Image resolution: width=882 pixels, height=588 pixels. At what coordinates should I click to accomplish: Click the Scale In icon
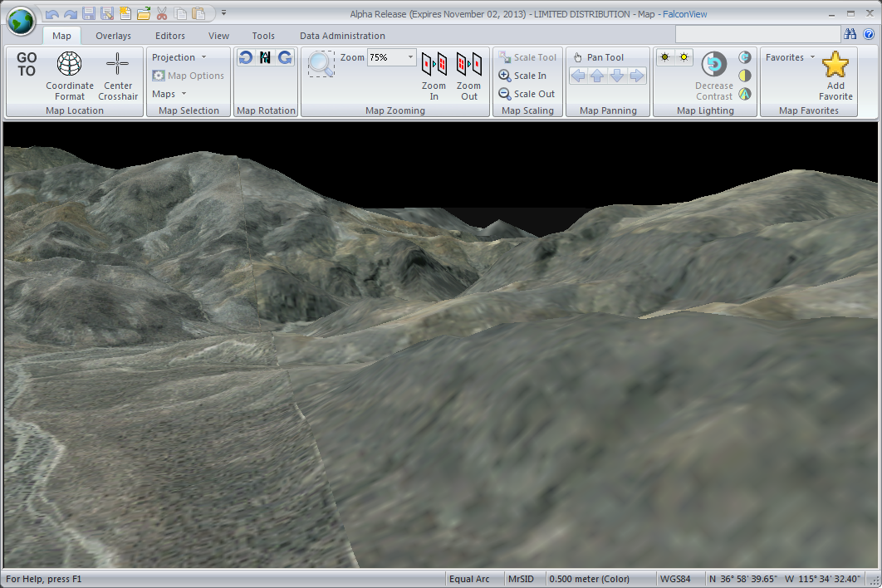click(x=505, y=75)
